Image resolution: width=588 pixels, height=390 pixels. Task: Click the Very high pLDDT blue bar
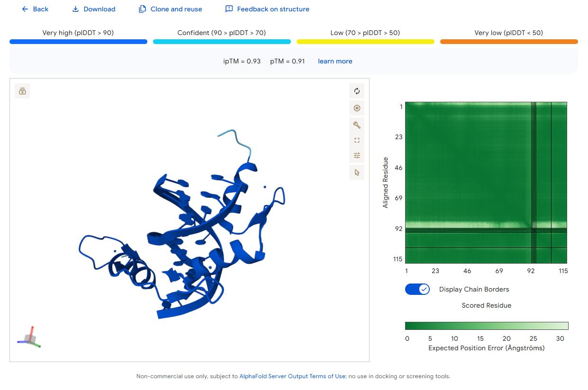click(78, 42)
